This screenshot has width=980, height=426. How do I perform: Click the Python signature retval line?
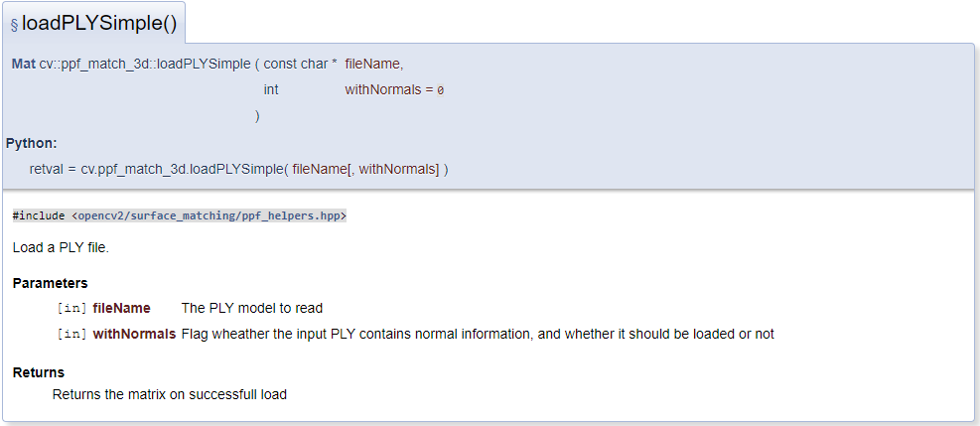click(x=238, y=169)
